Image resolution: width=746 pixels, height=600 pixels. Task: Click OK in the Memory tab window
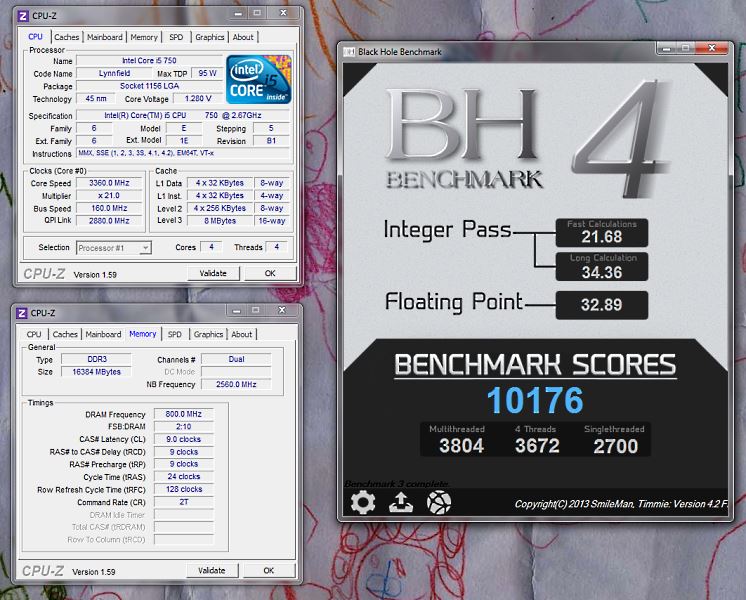[x=269, y=570]
